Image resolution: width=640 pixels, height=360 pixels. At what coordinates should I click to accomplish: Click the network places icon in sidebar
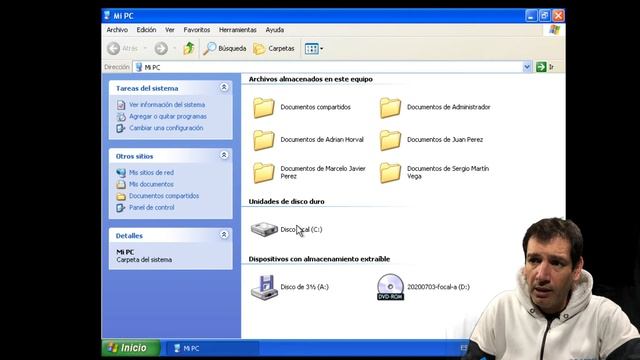pos(121,173)
